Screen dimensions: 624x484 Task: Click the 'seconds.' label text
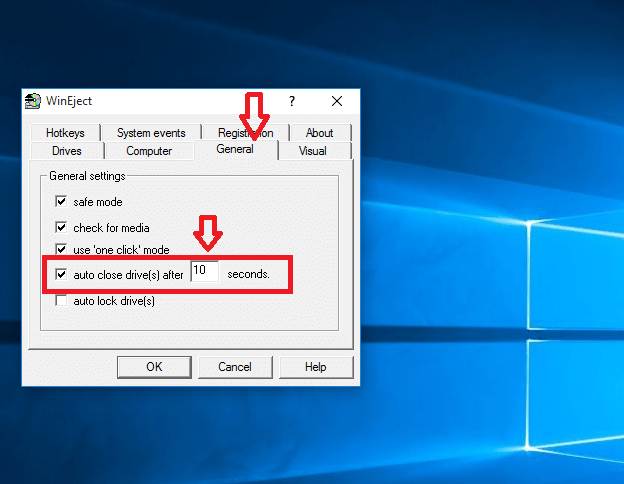pyautogui.click(x=248, y=274)
